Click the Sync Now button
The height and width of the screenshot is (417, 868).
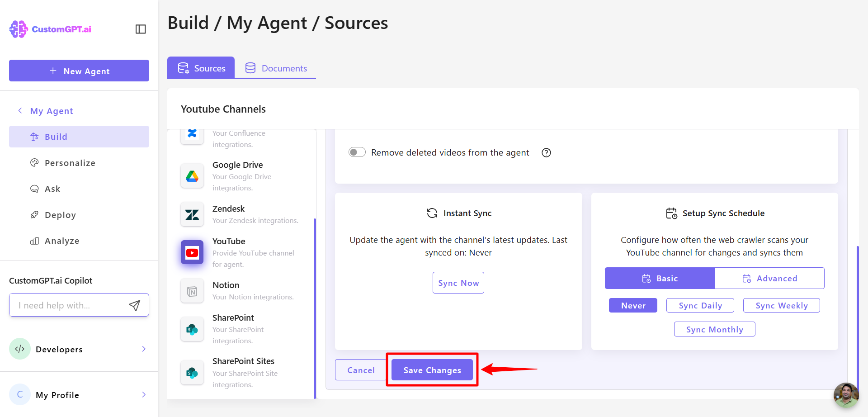point(458,283)
